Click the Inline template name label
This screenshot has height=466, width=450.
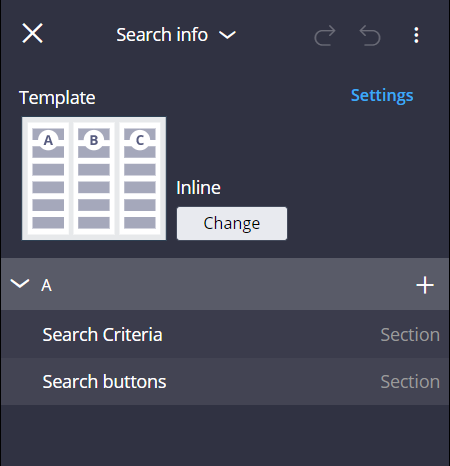pos(198,188)
